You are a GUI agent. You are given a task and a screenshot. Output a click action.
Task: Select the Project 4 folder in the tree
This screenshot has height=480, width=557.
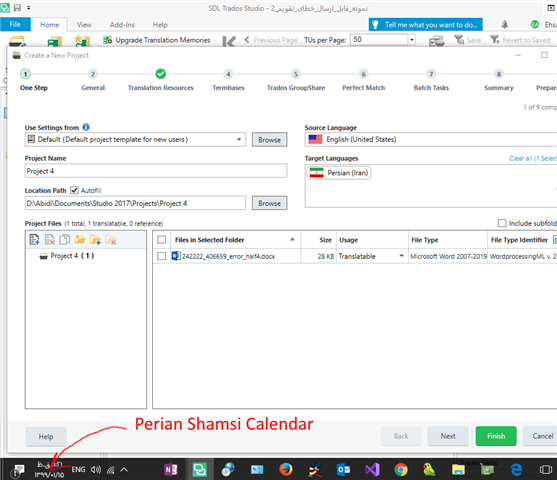click(67, 256)
